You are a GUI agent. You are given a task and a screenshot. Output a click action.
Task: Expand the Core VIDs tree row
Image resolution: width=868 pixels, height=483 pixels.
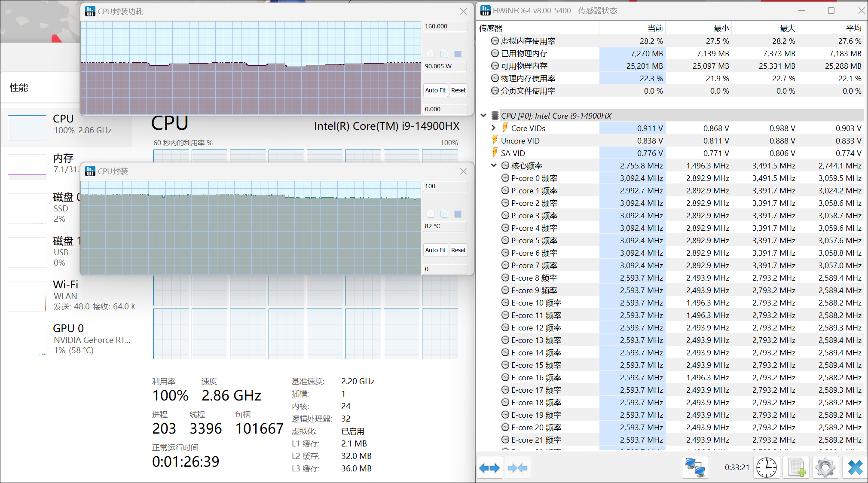coord(493,128)
